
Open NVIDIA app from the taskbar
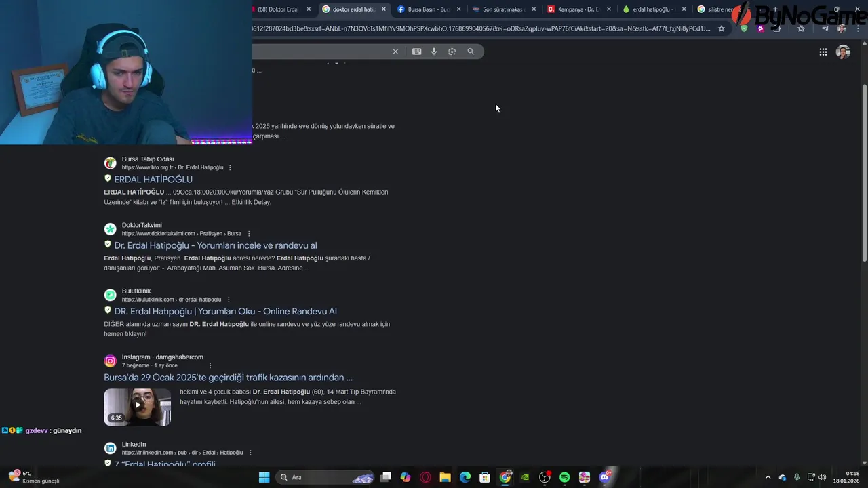pos(525,477)
